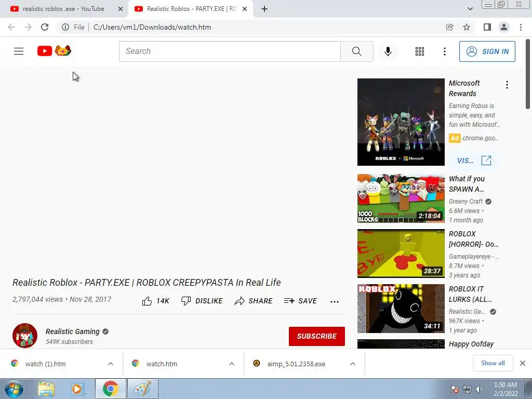
Task: Click the Greeny Craft channel name
Action: tap(465, 202)
